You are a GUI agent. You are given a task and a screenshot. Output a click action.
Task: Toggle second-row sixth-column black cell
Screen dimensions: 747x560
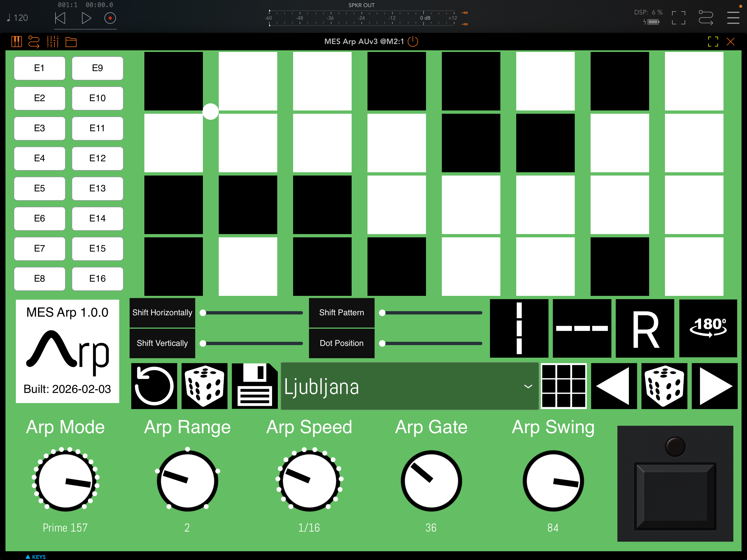(545, 143)
